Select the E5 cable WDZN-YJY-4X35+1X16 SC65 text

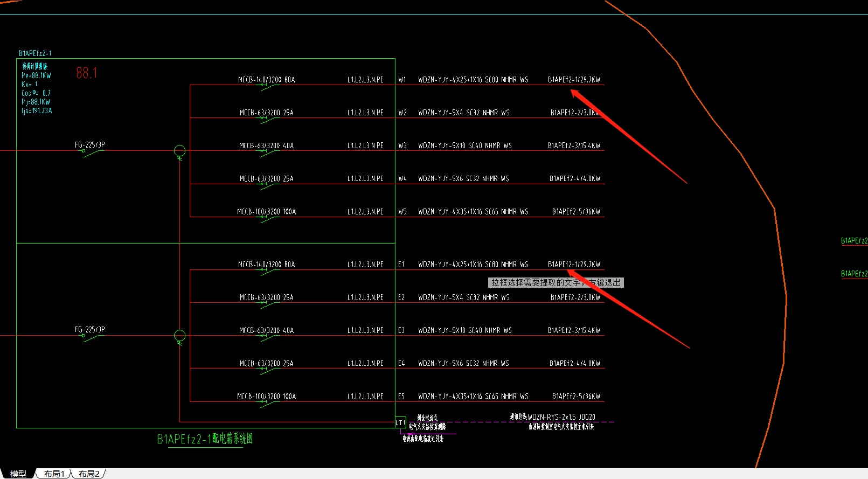click(x=458, y=396)
